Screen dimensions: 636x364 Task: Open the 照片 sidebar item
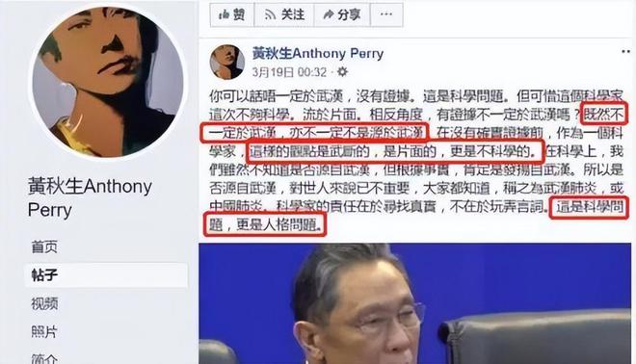tap(44, 332)
